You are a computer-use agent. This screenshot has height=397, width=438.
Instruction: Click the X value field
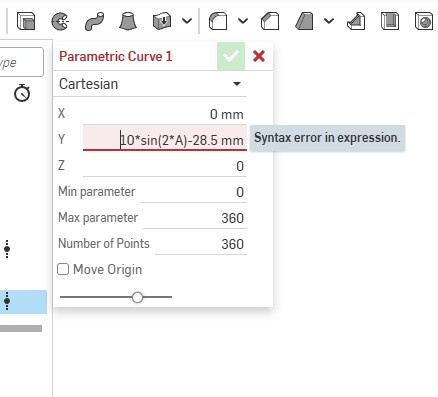tap(165, 114)
